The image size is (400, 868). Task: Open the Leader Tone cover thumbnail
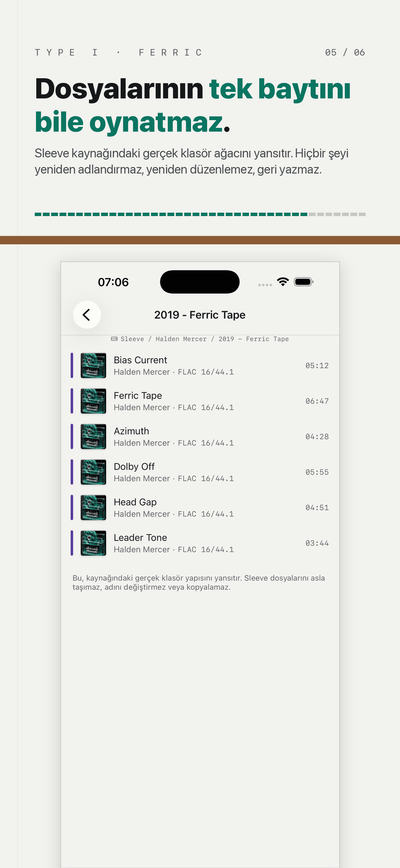pyautogui.click(x=93, y=543)
